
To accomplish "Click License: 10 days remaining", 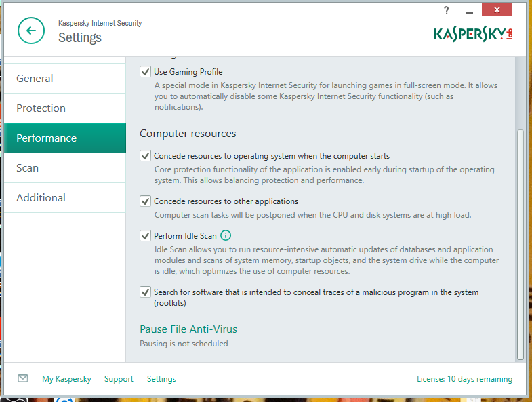I will click(464, 379).
